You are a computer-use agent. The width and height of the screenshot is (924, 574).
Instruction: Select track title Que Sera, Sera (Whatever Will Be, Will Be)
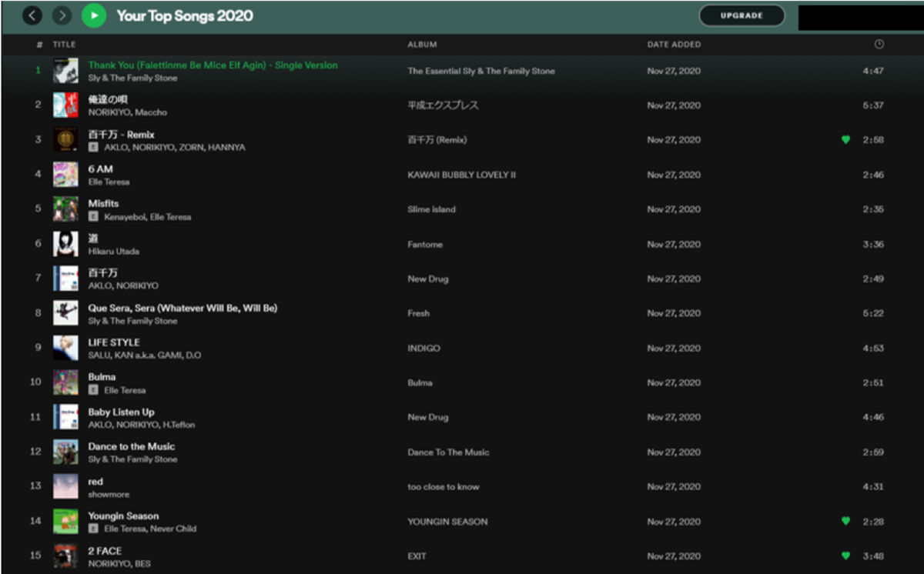click(x=182, y=308)
